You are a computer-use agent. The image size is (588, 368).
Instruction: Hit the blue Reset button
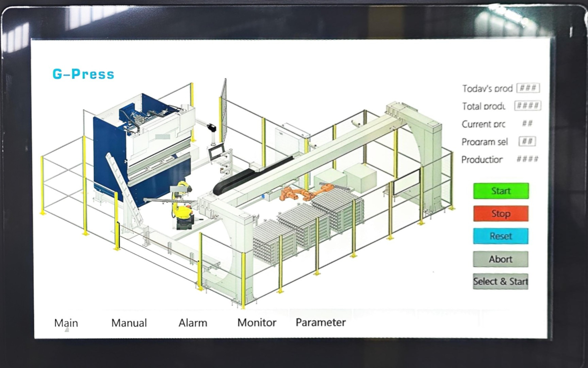click(x=501, y=236)
